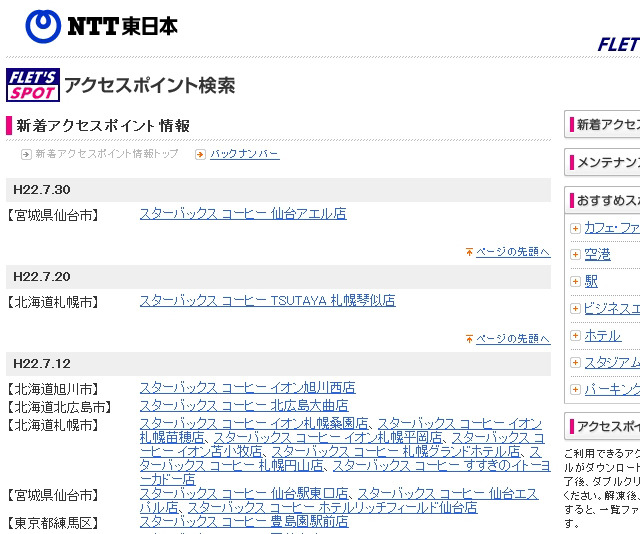
Task: Open スターバックス イオン札幌桑園店 link
Action: (254, 423)
